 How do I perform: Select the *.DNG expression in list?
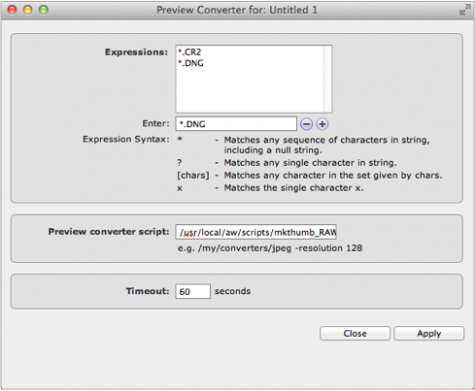tap(191, 63)
